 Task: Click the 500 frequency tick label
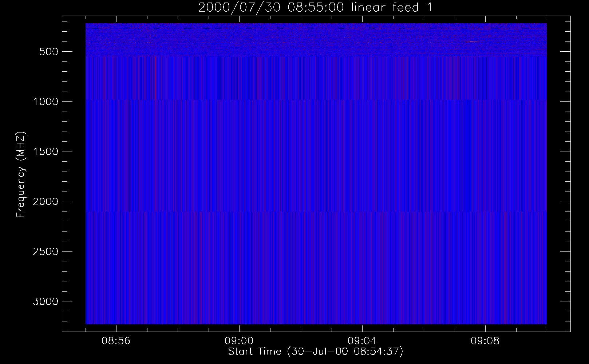[x=49, y=52]
